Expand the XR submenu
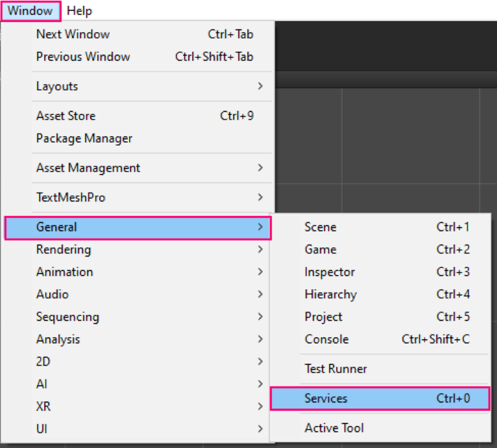 pyautogui.click(x=138, y=407)
